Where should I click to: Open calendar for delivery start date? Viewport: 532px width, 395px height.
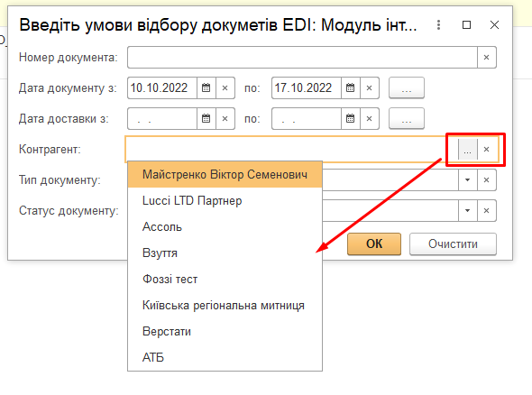(206, 118)
